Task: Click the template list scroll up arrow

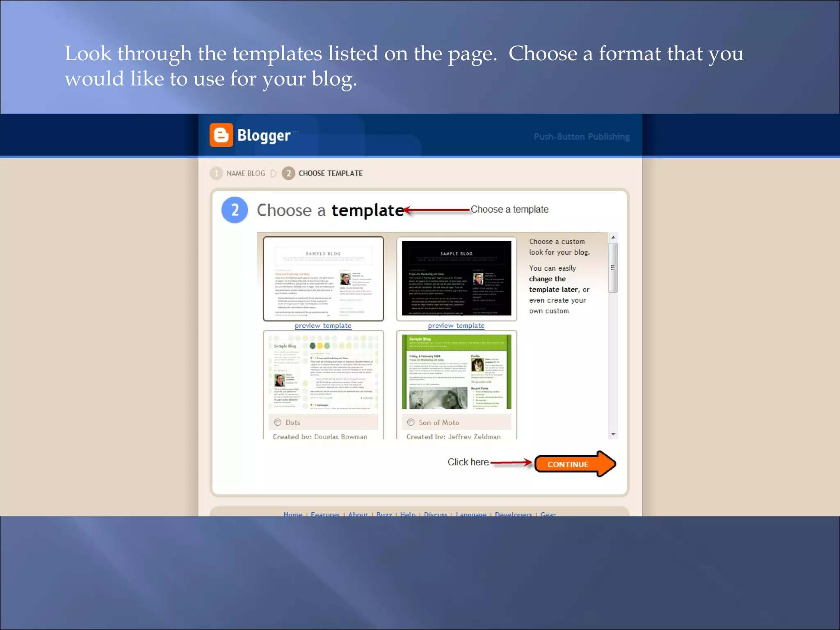Action: tap(613, 237)
